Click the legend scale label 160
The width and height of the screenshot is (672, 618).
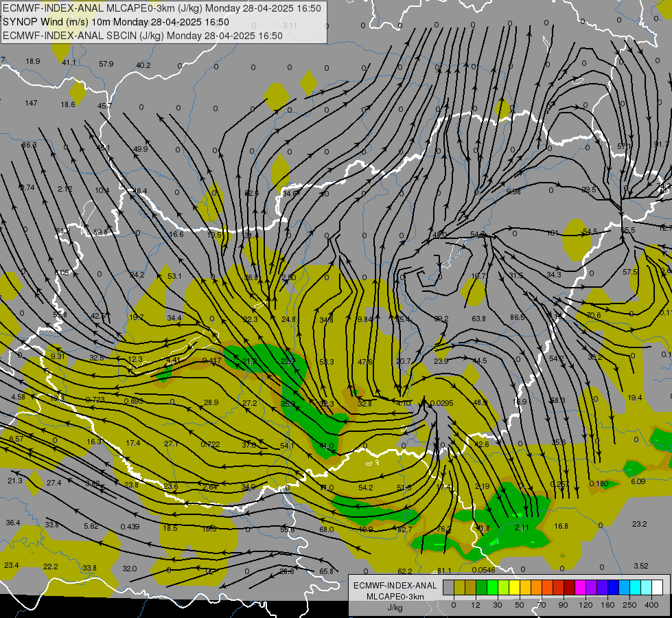point(607,605)
